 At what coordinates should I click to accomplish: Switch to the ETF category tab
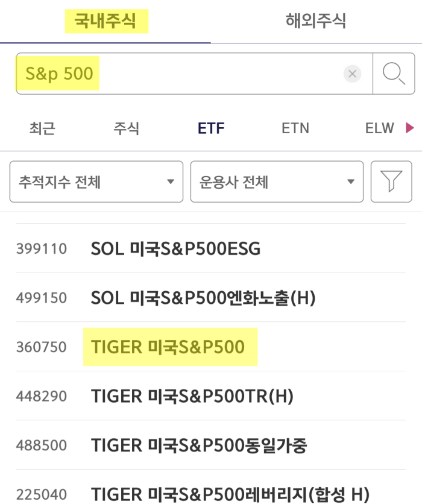point(210,128)
